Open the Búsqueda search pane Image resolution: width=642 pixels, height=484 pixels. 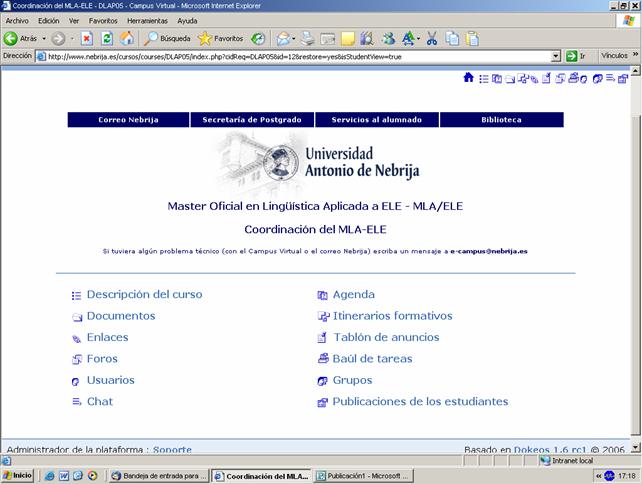[167, 38]
